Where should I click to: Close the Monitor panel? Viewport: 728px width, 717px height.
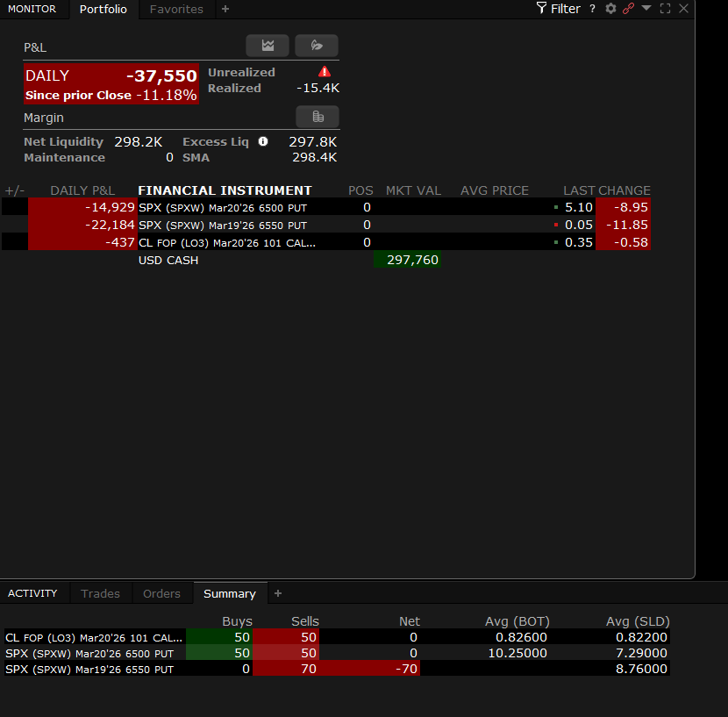(683, 9)
